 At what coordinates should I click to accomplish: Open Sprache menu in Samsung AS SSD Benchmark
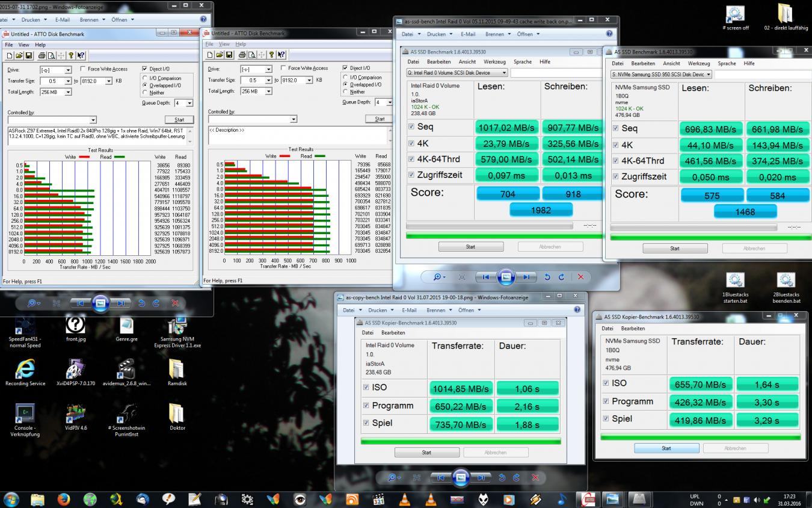click(x=727, y=63)
